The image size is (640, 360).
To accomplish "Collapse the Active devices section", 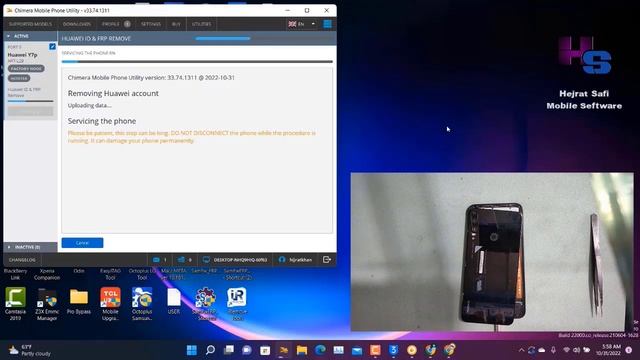I will pos(30,36).
